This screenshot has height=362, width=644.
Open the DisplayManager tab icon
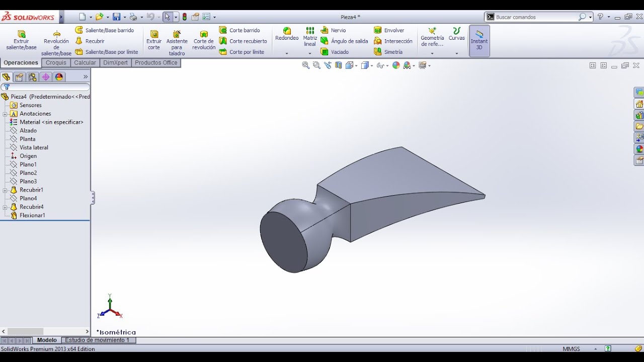click(59, 77)
